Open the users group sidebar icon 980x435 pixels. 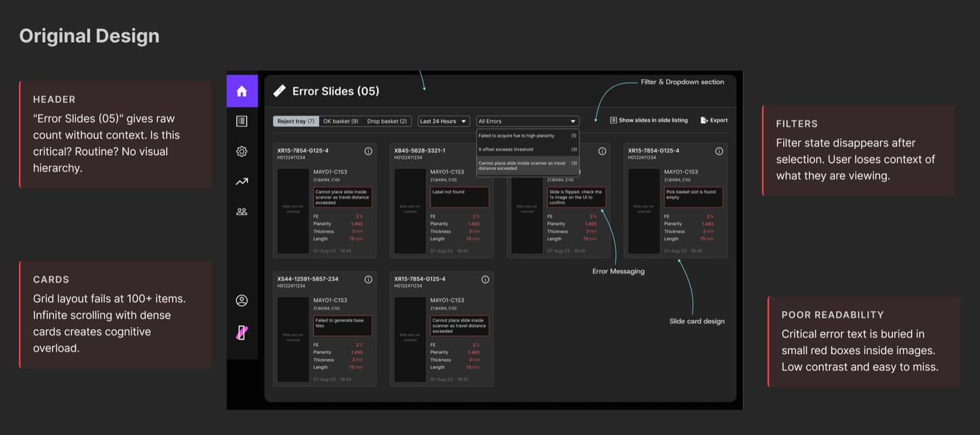(242, 211)
